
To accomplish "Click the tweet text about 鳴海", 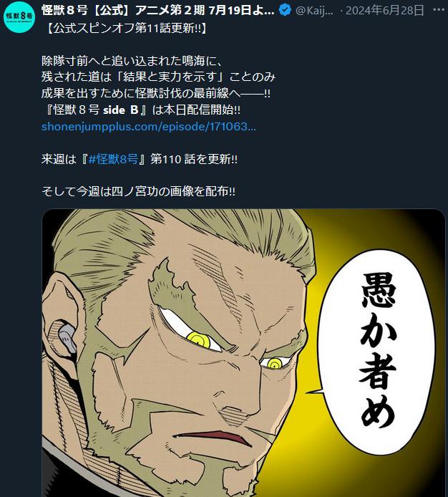I will point(132,61).
